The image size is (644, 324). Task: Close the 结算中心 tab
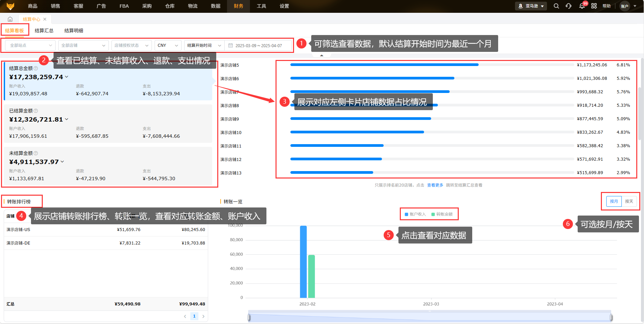point(45,19)
